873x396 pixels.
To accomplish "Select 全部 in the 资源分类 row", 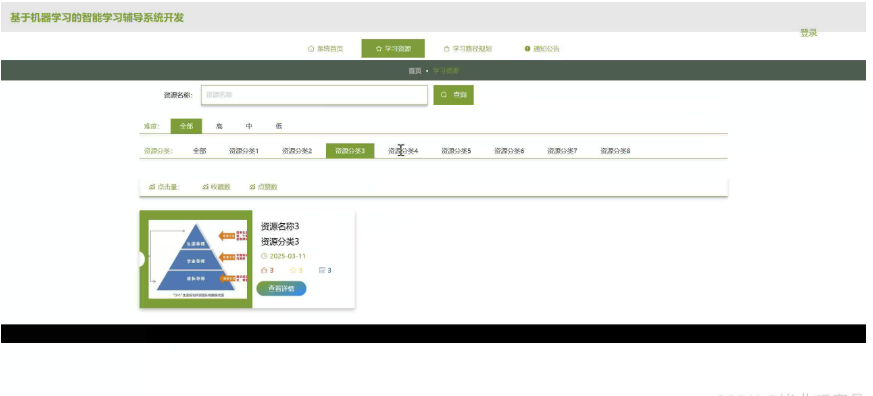I will pyautogui.click(x=199, y=151).
